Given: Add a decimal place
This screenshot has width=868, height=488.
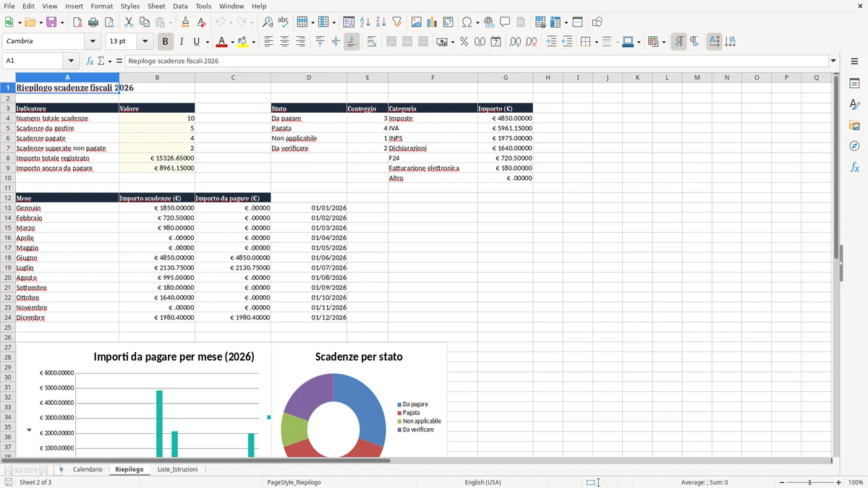Looking at the screenshot, I should [x=515, y=42].
